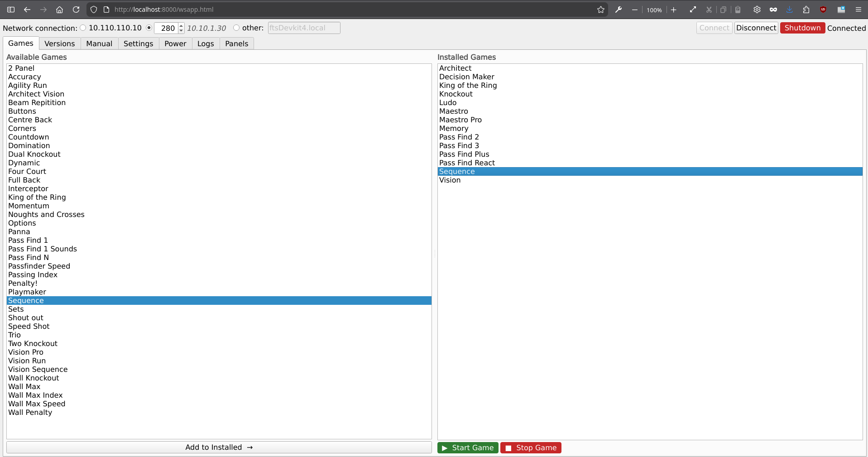Bookmark this page with the star icon
868x457 pixels.
(x=600, y=10)
